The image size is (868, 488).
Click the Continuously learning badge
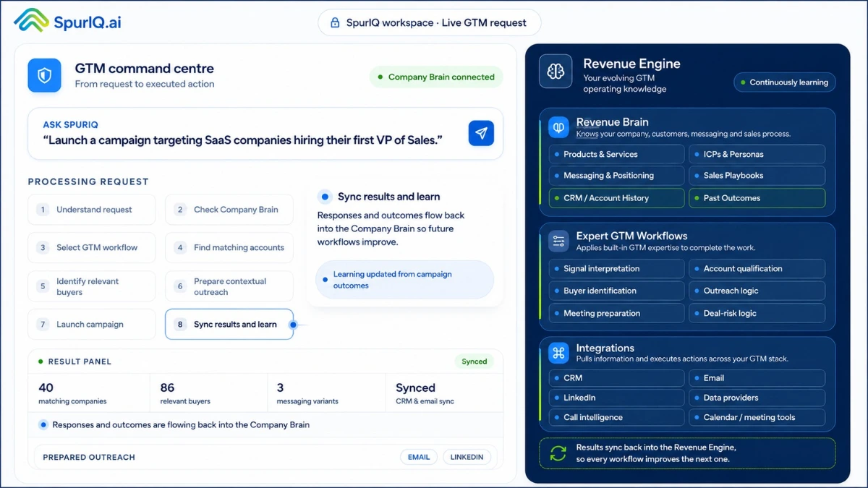click(x=784, y=82)
